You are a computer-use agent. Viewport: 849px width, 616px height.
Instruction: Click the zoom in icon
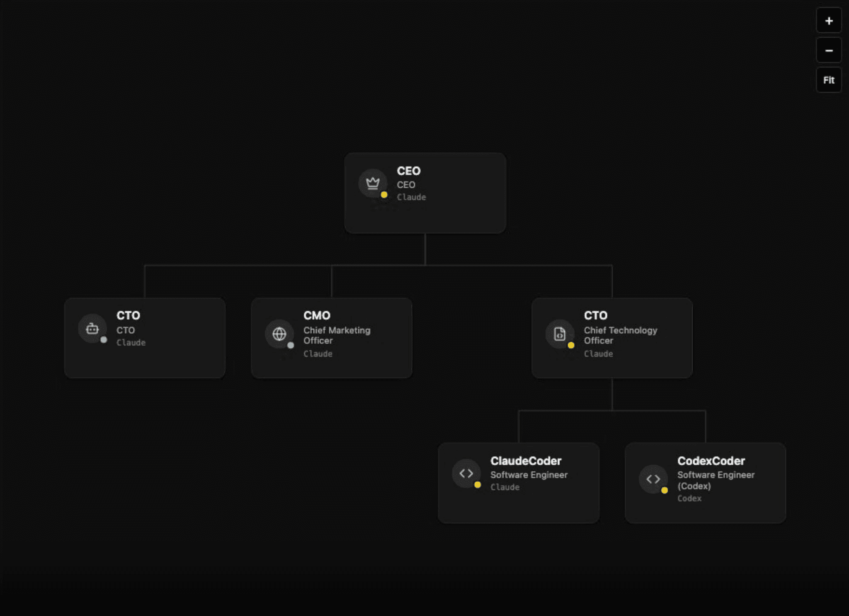tap(829, 20)
